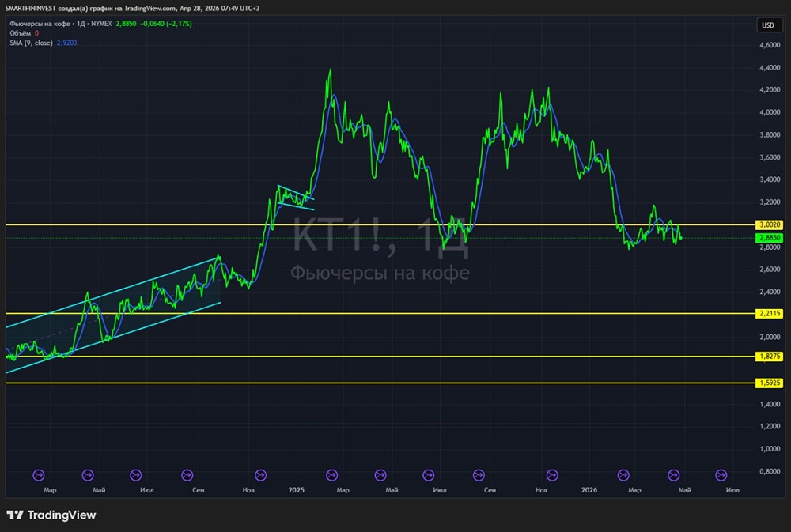Open the event icon beside 'Ноя' of 2024

260,475
